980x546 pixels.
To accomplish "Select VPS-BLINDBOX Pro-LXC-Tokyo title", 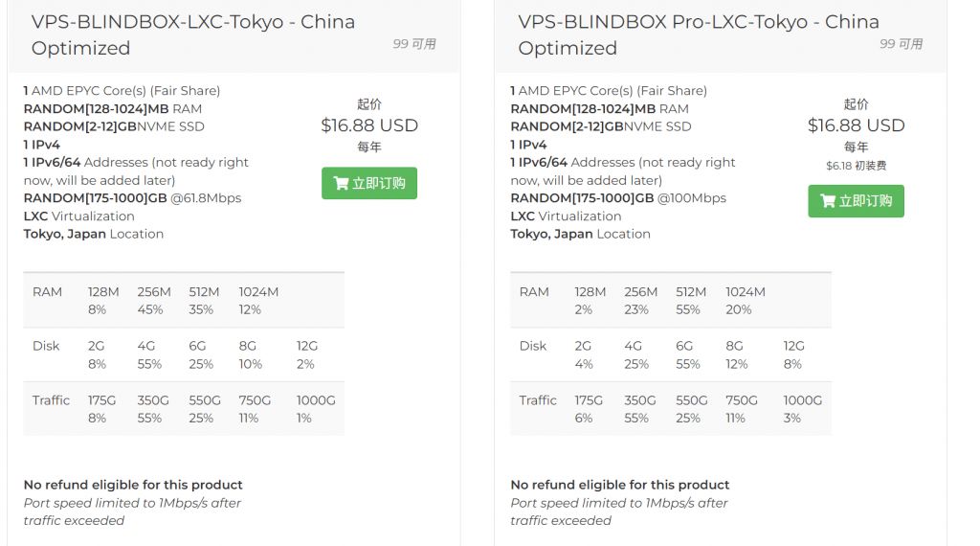I will point(698,34).
